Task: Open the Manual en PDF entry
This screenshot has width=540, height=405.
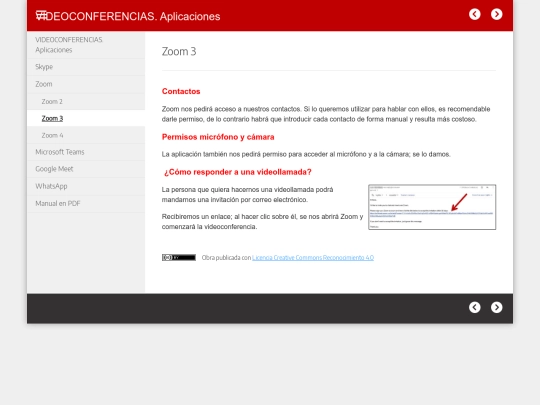Action: (x=86, y=204)
